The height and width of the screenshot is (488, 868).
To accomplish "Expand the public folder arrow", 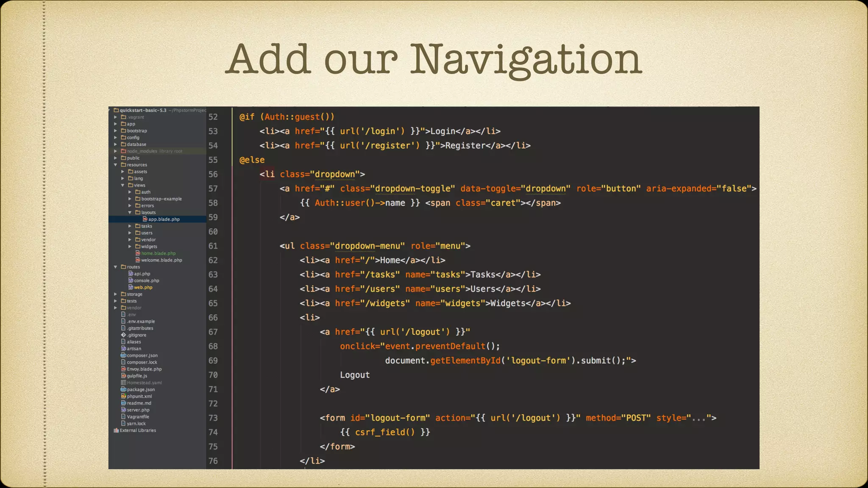I will 115,158.
